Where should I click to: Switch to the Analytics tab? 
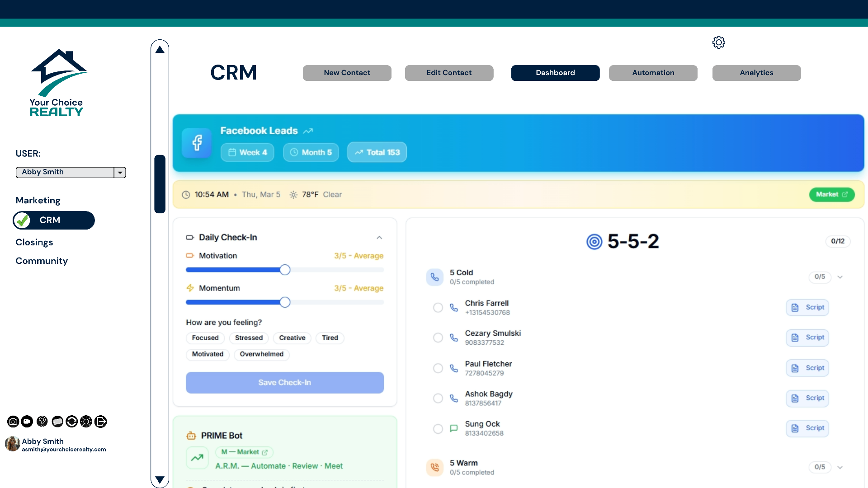(756, 73)
